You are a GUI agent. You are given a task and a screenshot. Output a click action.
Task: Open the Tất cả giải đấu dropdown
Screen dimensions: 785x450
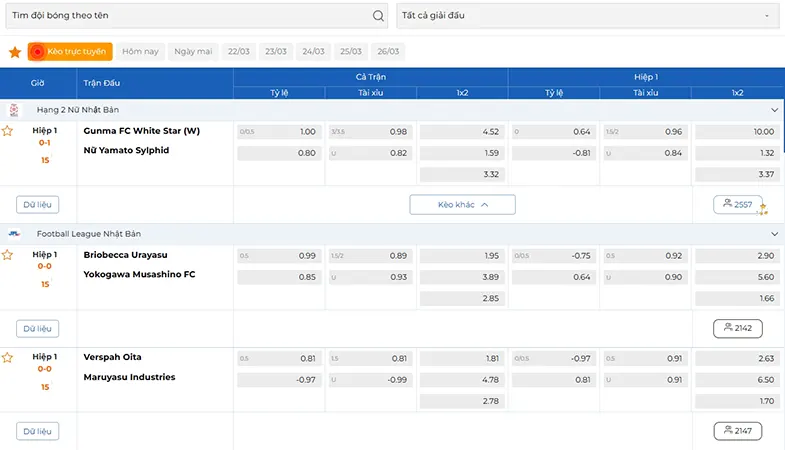[588, 16]
